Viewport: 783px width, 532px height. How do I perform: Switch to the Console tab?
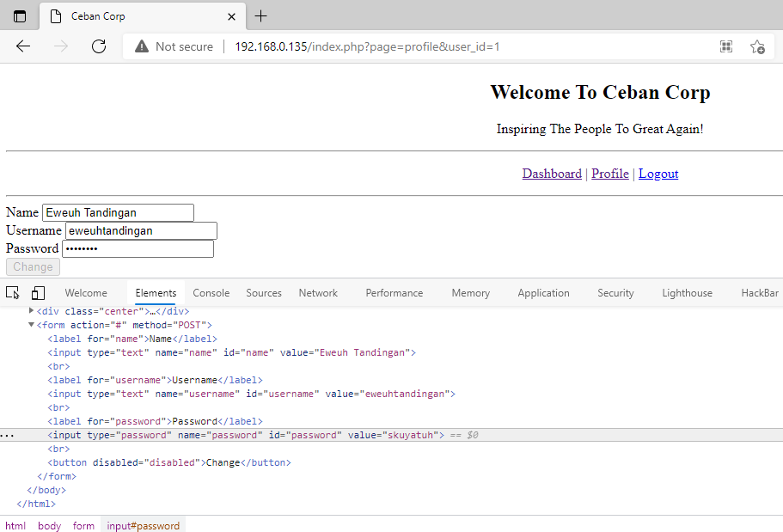211,293
